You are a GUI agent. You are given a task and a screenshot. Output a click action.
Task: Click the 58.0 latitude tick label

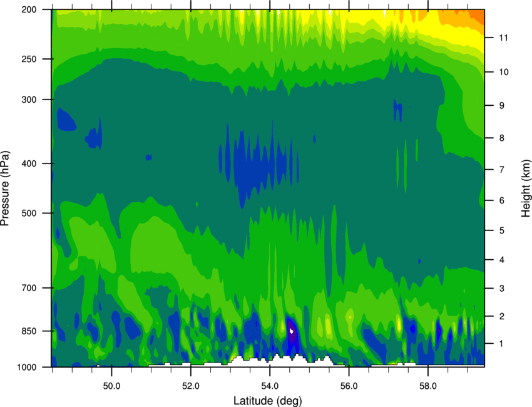[428, 386]
